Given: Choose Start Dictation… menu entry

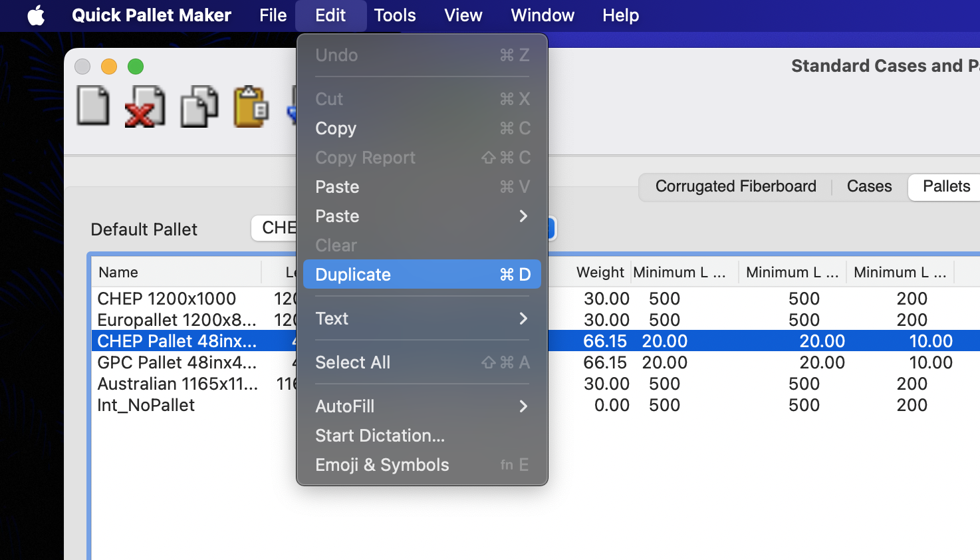Looking at the screenshot, I should (x=422, y=436).
